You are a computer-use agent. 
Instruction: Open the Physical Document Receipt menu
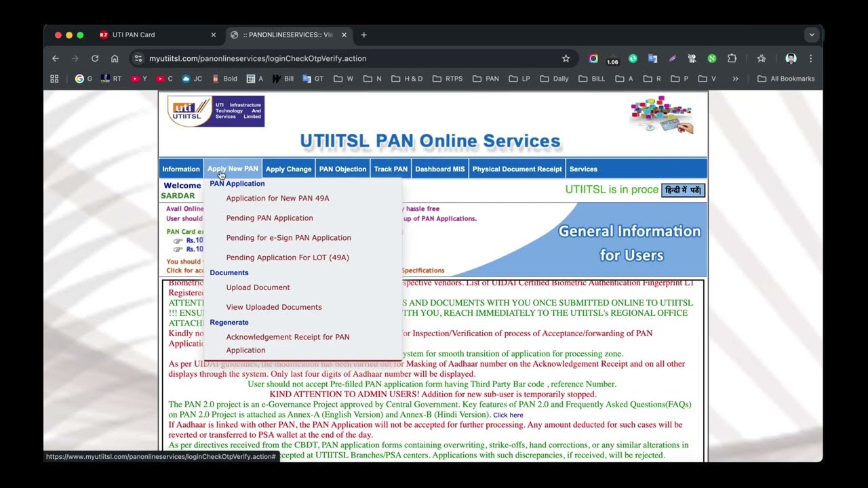(x=517, y=169)
